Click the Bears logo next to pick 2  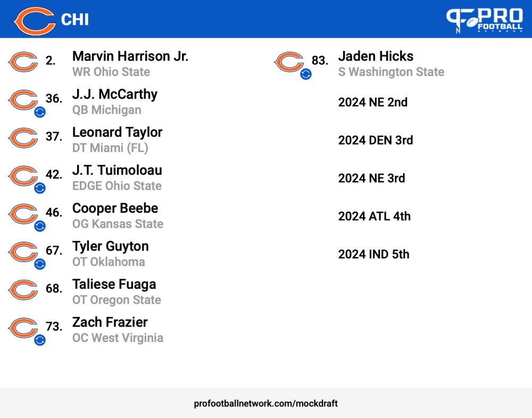[x=23, y=62]
